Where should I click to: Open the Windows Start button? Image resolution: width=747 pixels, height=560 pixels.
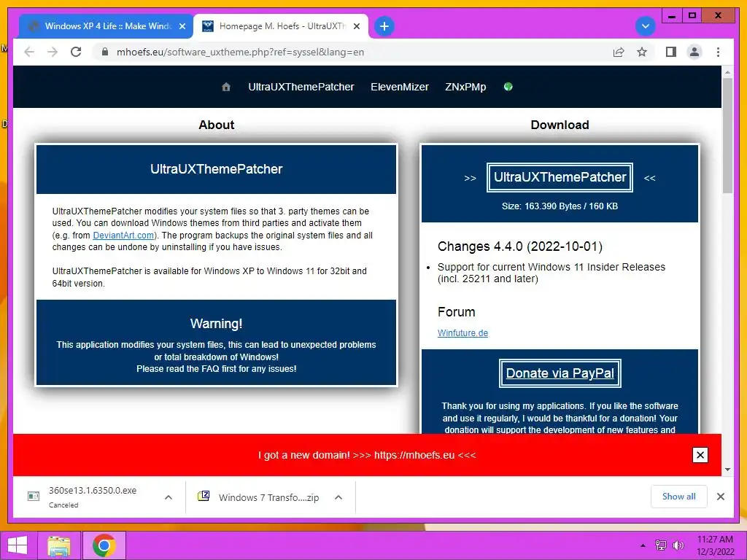(x=18, y=545)
